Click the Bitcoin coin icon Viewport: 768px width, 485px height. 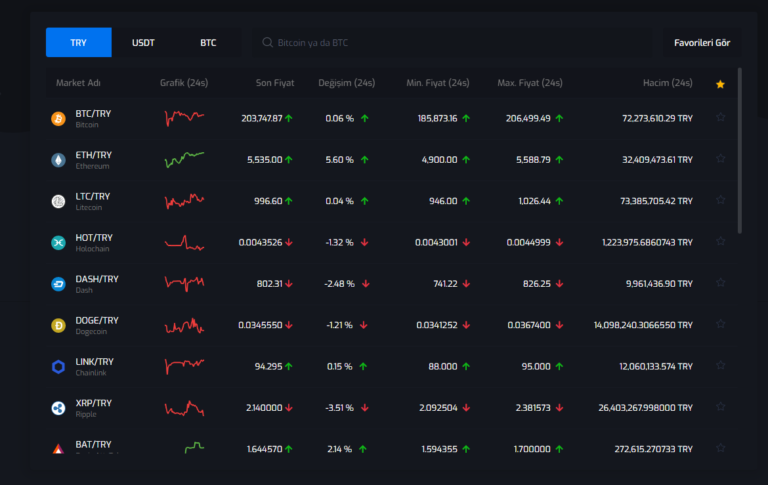coord(58,119)
